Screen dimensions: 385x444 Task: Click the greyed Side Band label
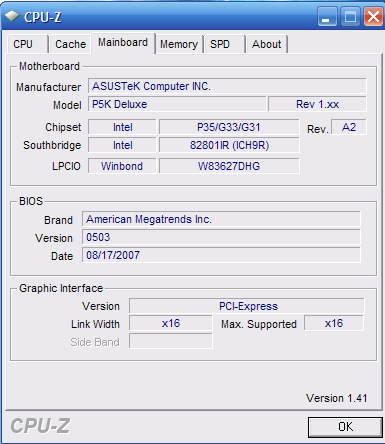[95, 342]
